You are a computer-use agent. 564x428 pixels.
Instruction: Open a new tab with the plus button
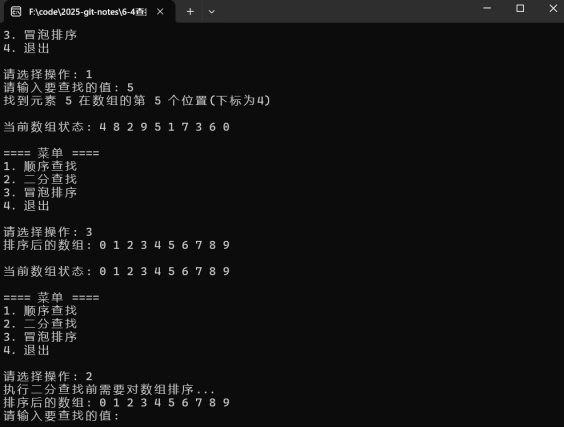coord(190,12)
